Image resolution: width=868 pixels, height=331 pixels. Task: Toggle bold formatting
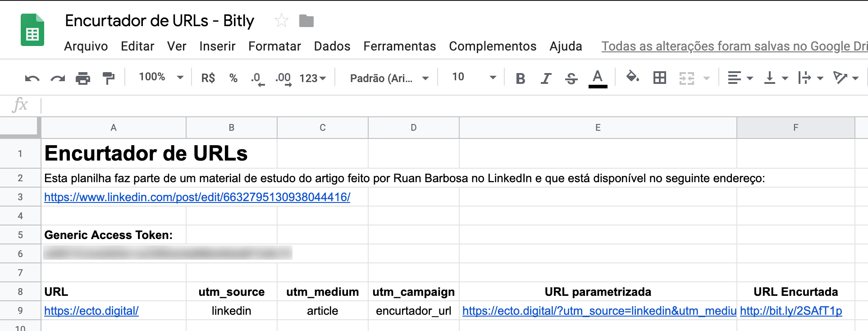point(521,78)
